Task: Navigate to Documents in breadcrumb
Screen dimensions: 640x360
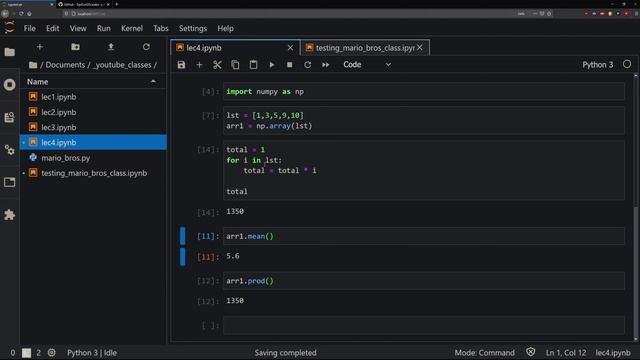Action: pos(65,65)
